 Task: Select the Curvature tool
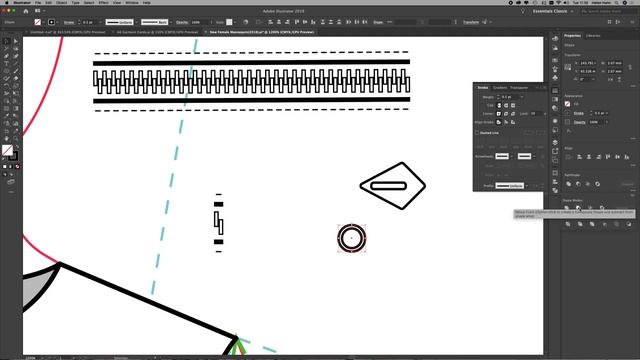tap(16, 56)
